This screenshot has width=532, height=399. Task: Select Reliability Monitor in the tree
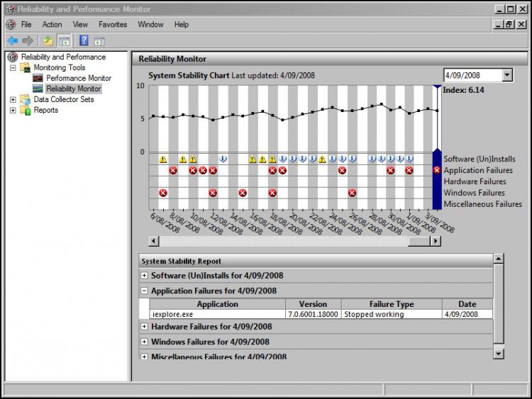tap(74, 89)
